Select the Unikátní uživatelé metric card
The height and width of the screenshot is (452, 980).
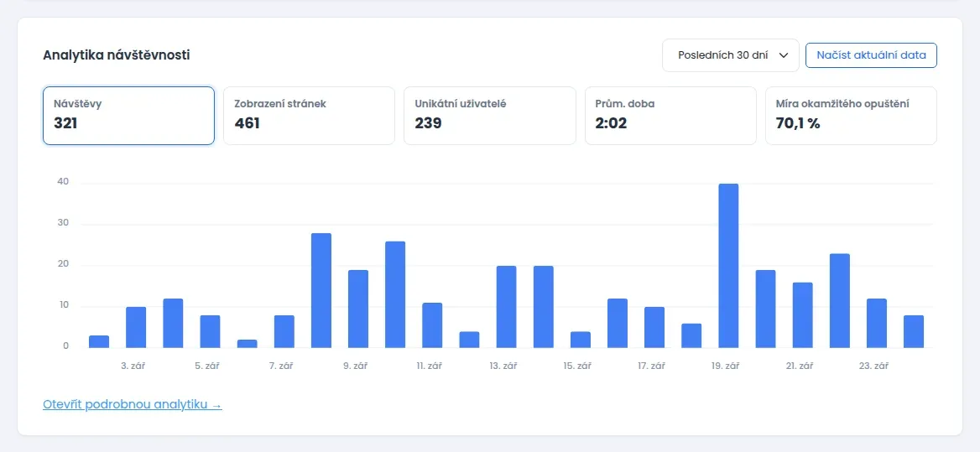[490, 116]
